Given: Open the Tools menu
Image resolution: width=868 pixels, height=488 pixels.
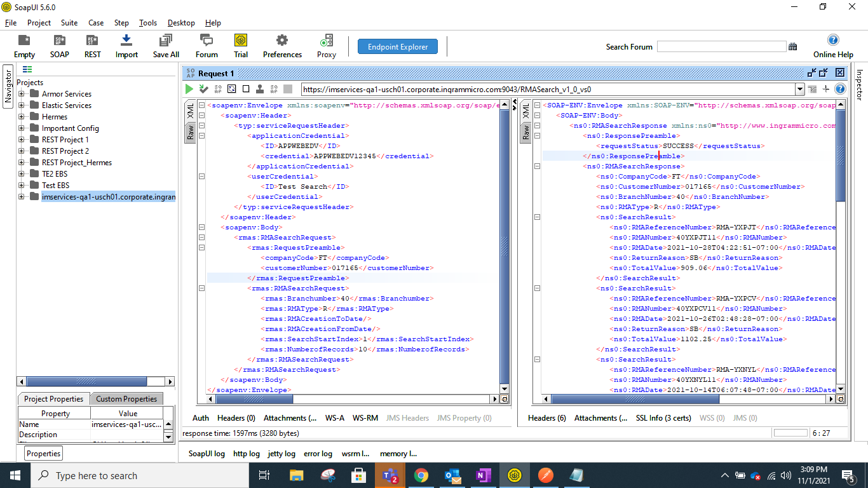Looking at the screenshot, I should coord(148,23).
